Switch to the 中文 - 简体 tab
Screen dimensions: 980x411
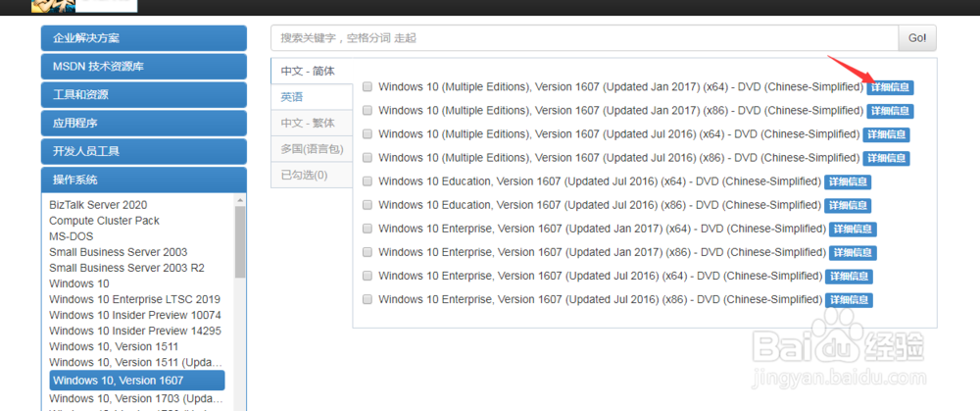tap(312, 71)
